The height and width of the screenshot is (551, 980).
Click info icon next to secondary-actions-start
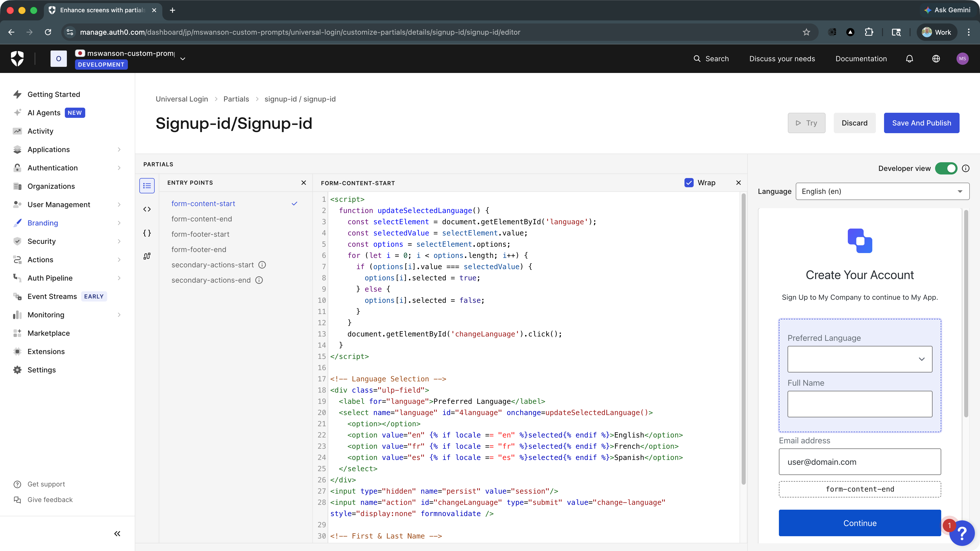pos(262,265)
